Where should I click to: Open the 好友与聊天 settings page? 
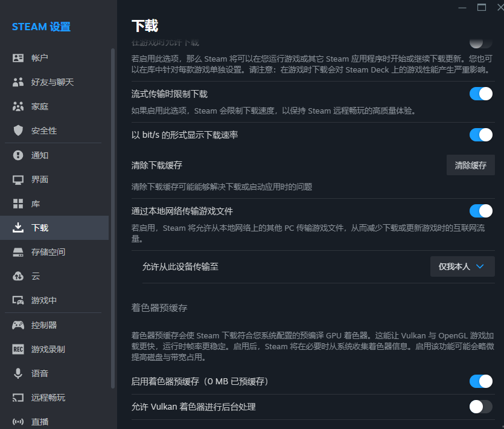point(54,82)
